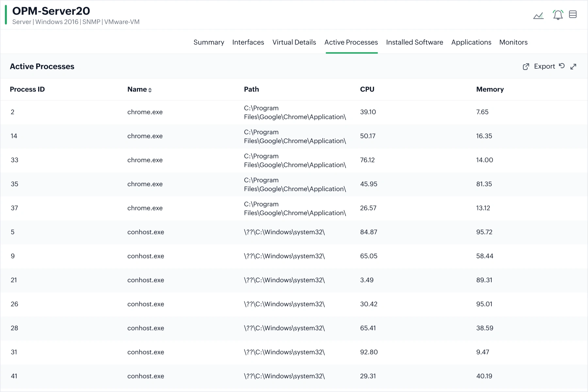This screenshot has width=588, height=392.
Task: Click CPU value 3.49
Action: pyautogui.click(x=367, y=280)
